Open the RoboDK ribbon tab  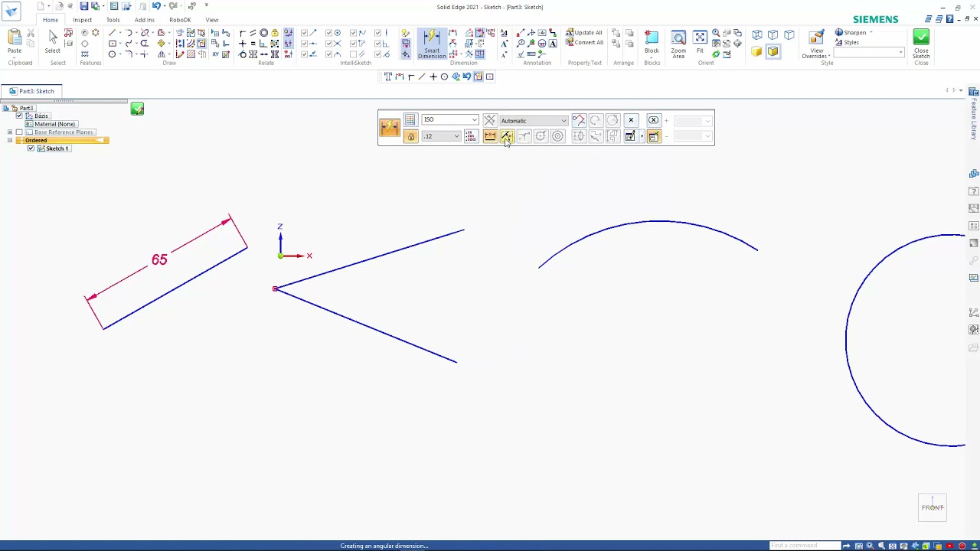(180, 20)
